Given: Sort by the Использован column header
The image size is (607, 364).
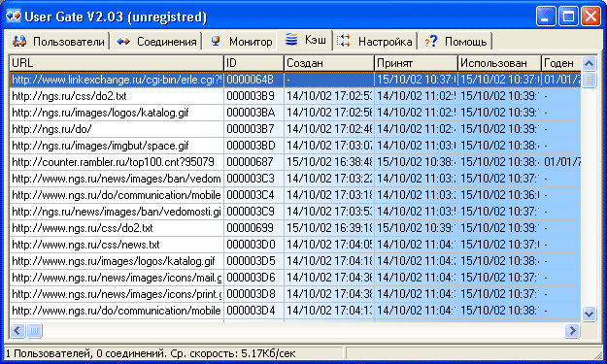Looking at the screenshot, I should tap(499, 63).
